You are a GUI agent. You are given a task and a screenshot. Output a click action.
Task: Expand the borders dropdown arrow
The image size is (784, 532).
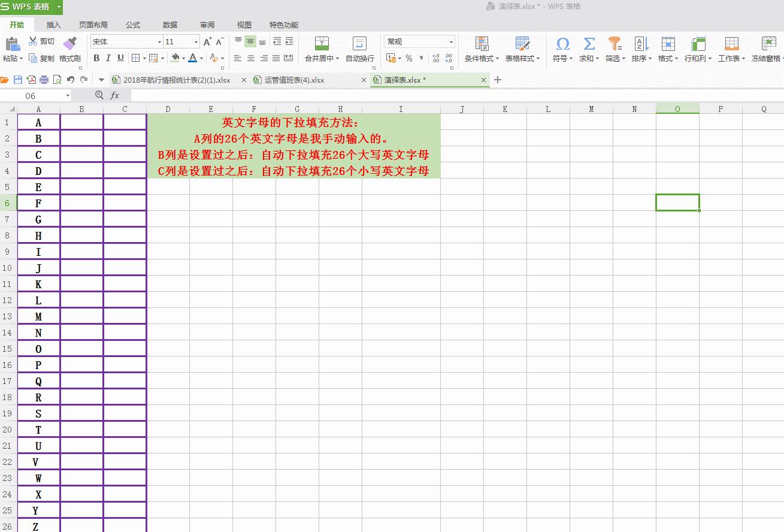[x=143, y=58]
